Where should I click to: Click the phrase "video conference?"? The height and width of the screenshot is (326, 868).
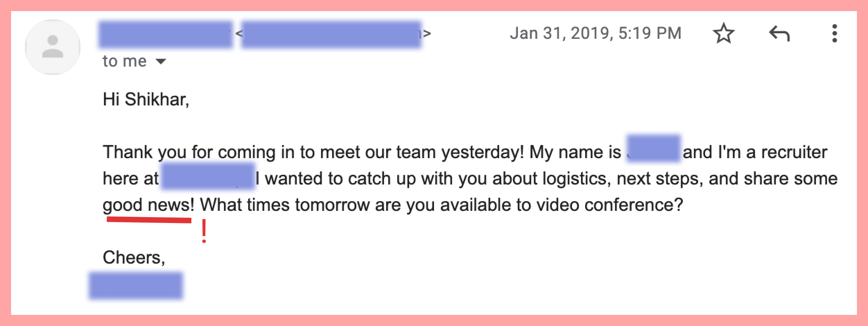tap(610, 205)
